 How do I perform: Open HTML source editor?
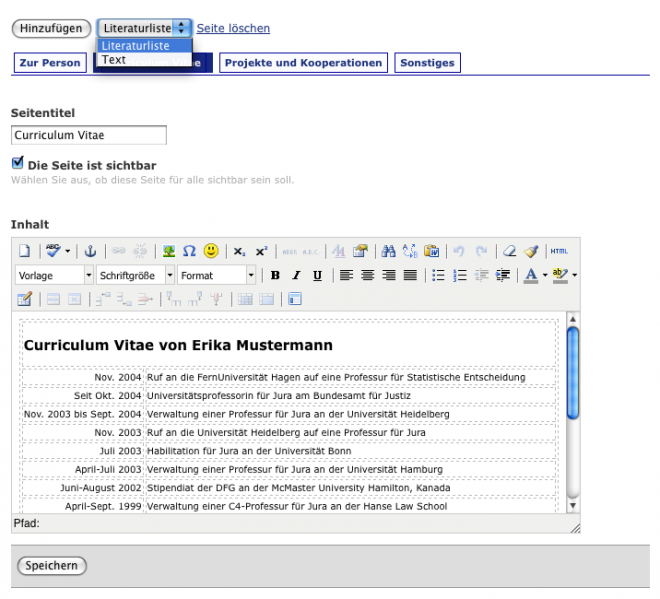(x=559, y=251)
